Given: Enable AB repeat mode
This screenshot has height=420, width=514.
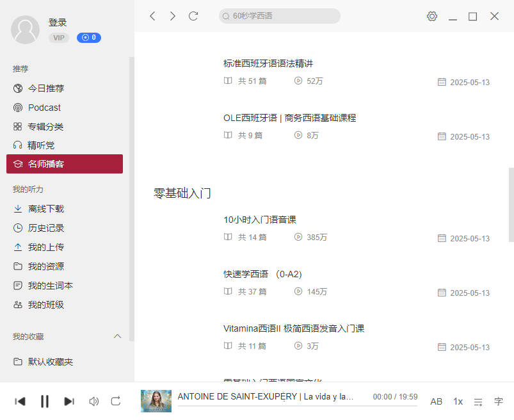Looking at the screenshot, I should coord(437,401).
